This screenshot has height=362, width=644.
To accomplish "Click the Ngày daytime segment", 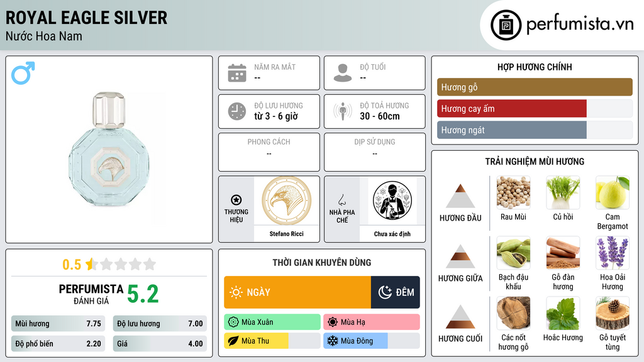I will tap(297, 292).
